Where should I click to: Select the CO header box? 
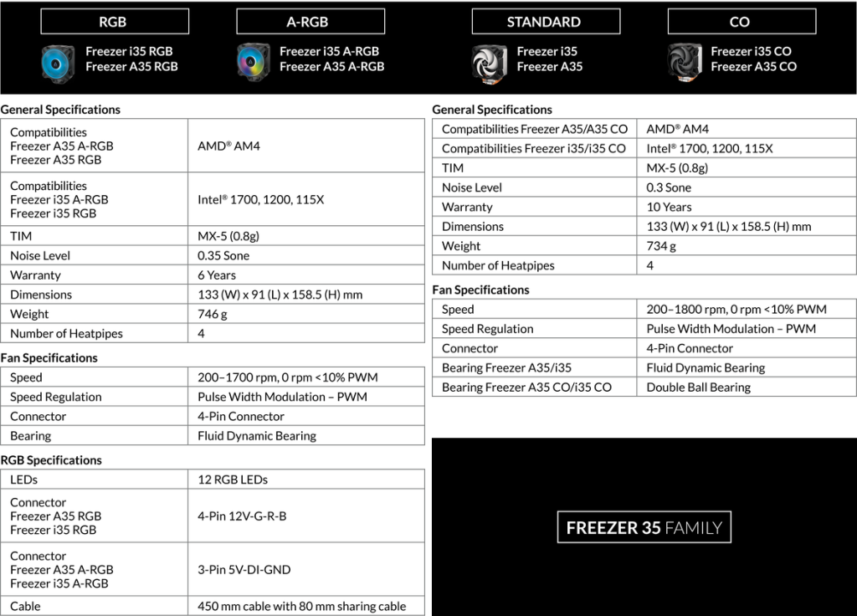tap(742, 21)
